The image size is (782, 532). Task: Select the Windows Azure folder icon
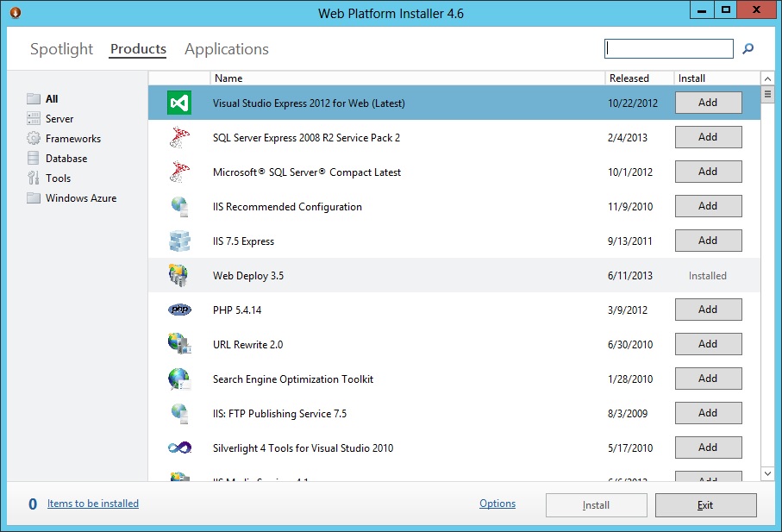click(x=34, y=198)
